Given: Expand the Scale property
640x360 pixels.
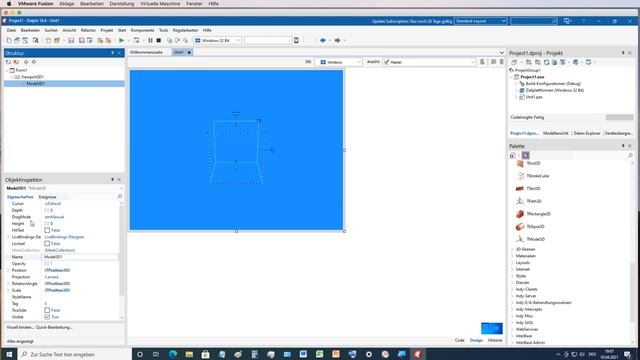Looking at the screenshot, I should coord(8,290).
